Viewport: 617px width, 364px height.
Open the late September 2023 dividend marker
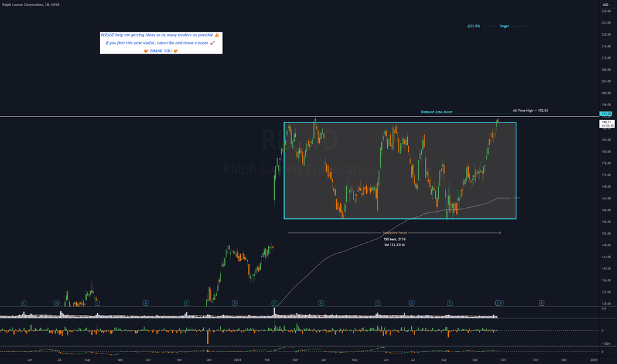pos(146,303)
